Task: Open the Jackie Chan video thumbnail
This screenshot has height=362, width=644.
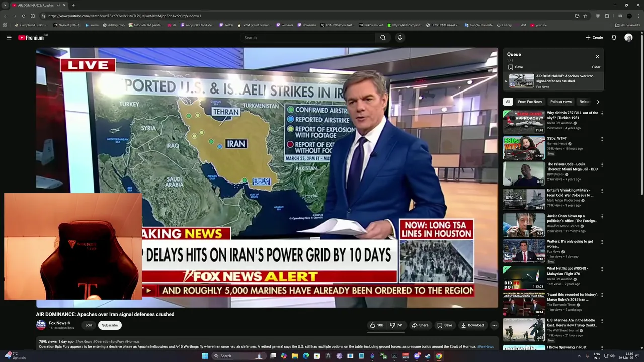Action: tap(524, 225)
